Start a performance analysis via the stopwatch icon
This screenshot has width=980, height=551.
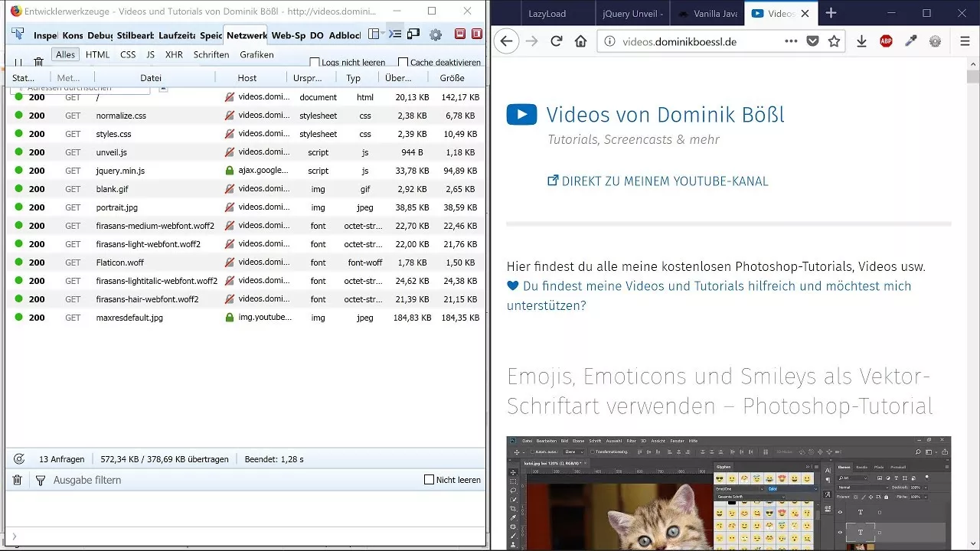20,458
